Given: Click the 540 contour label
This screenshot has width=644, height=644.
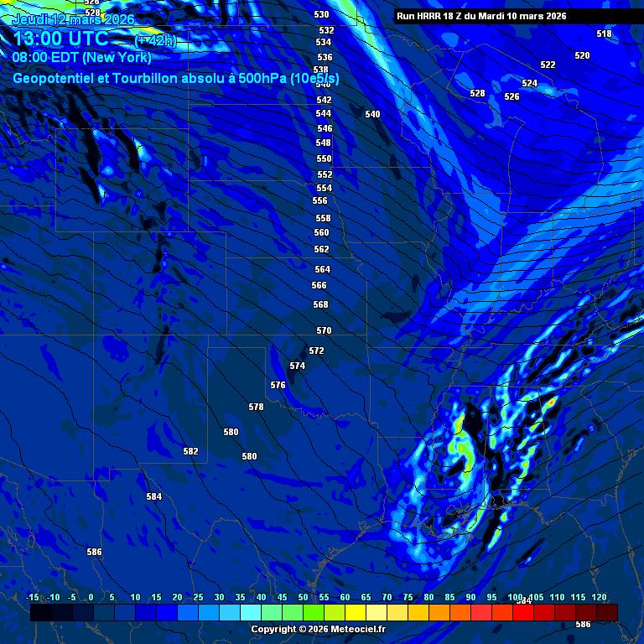Looking at the screenshot, I should tap(372, 114).
